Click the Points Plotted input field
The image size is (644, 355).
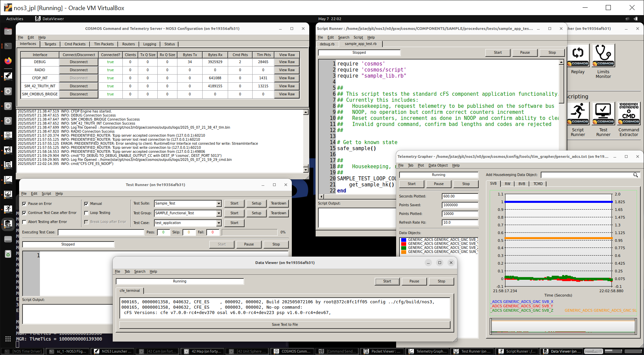[460, 214]
